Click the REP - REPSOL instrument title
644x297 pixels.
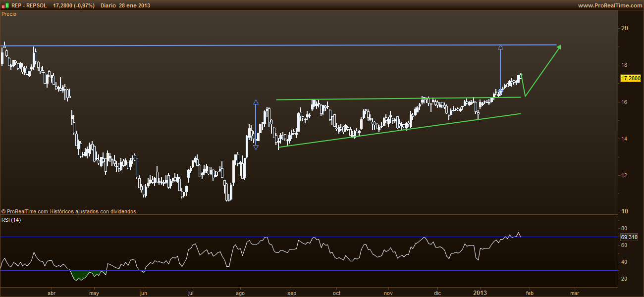29,5
